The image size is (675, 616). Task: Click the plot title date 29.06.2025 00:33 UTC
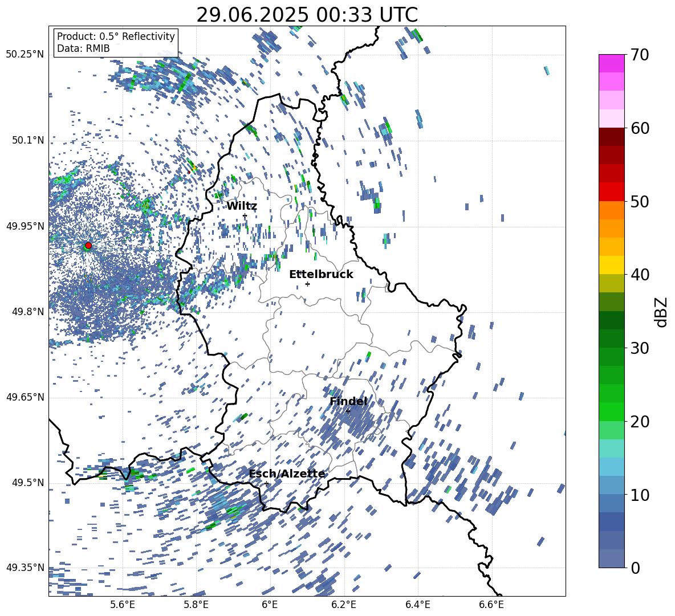pos(307,15)
